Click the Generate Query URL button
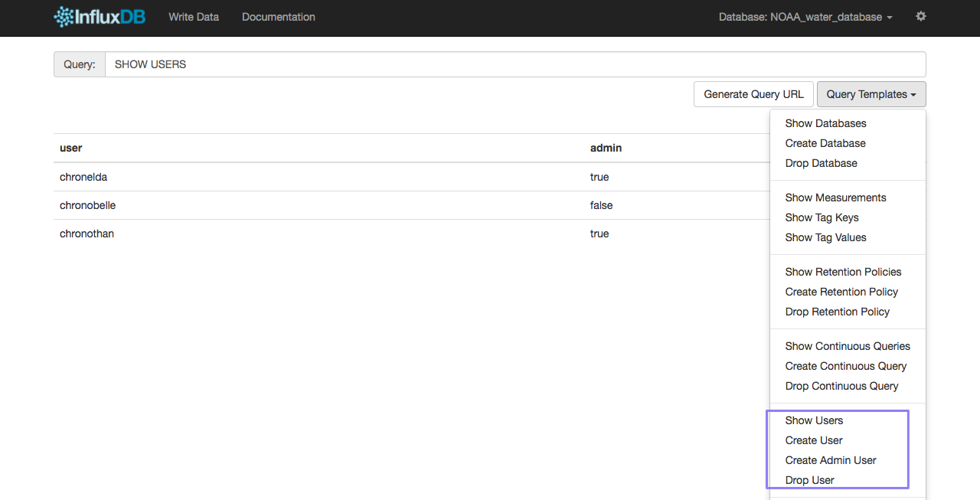The image size is (980, 500). pyautogui.click(x=753, y=94)
